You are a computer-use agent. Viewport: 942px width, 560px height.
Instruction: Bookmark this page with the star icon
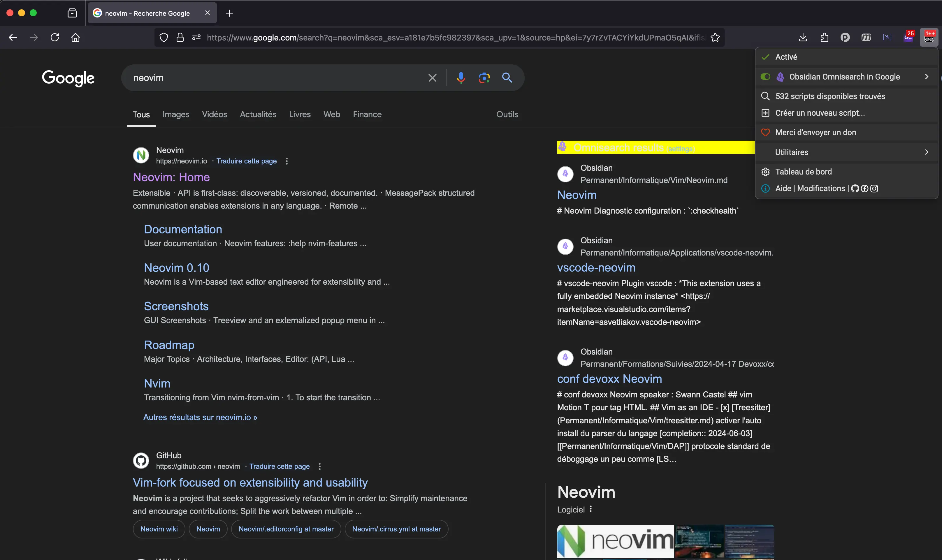715,37
